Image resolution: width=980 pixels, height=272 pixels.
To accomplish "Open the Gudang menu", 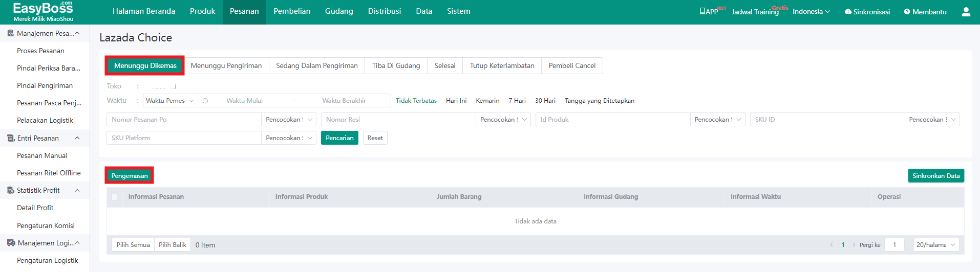I will [339, 11].
